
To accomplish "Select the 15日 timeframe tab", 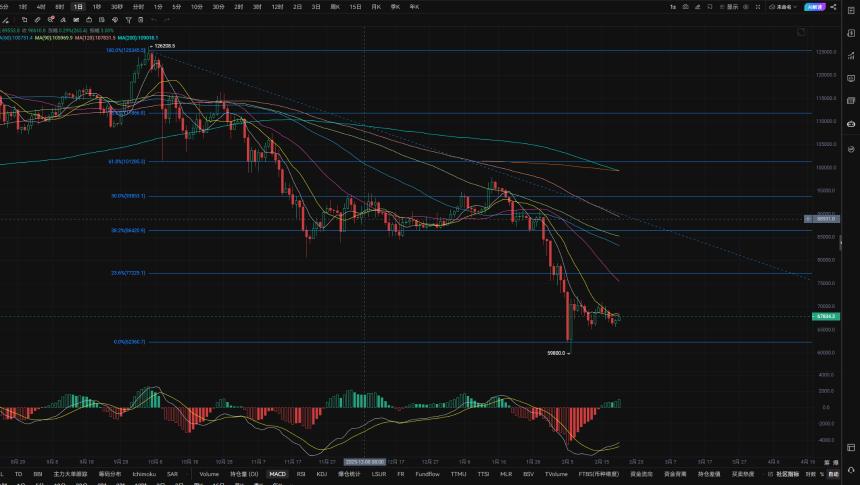I will (355, 7).
